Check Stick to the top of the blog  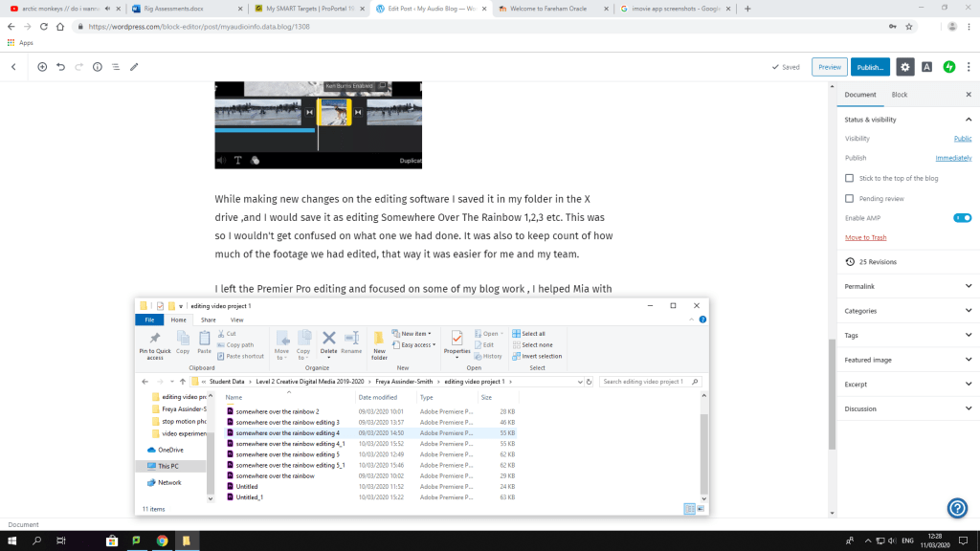(850, 178)
